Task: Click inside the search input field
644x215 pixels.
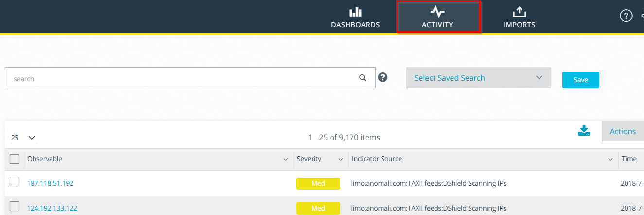Action: (x=180, y=78)
